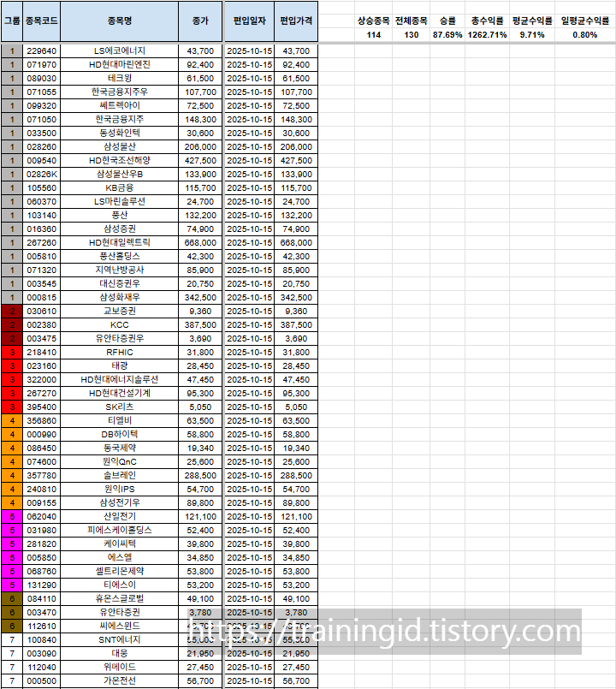Select stock name 피에스케이홀딩스
This screenshot has width=616, height=689.
[x=120, y=530]
